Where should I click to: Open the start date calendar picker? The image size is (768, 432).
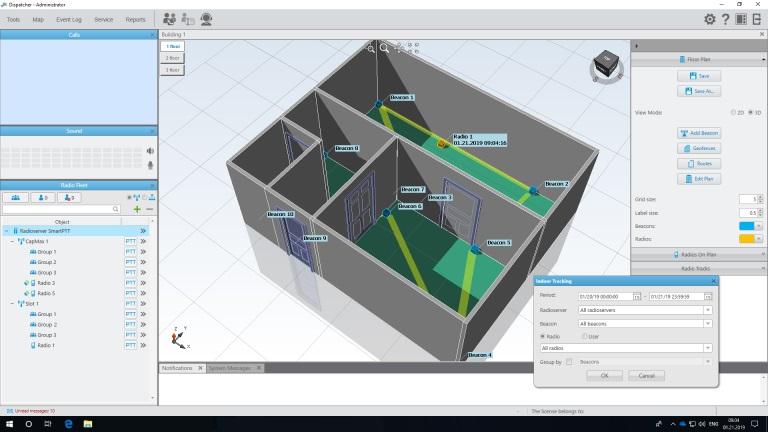pyautogui.click(x=640, y=296)
